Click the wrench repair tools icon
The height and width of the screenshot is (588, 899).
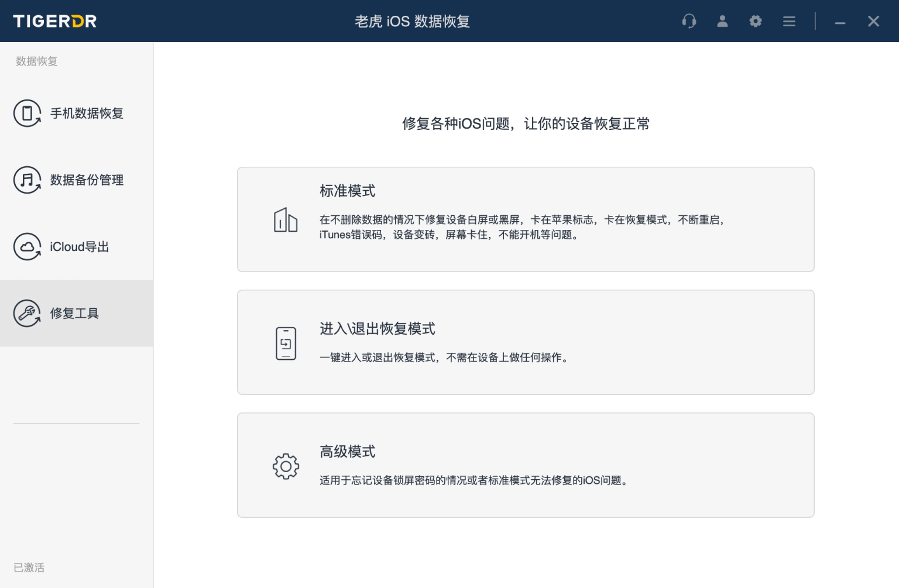pyautogui.click(x=27, y=314)
